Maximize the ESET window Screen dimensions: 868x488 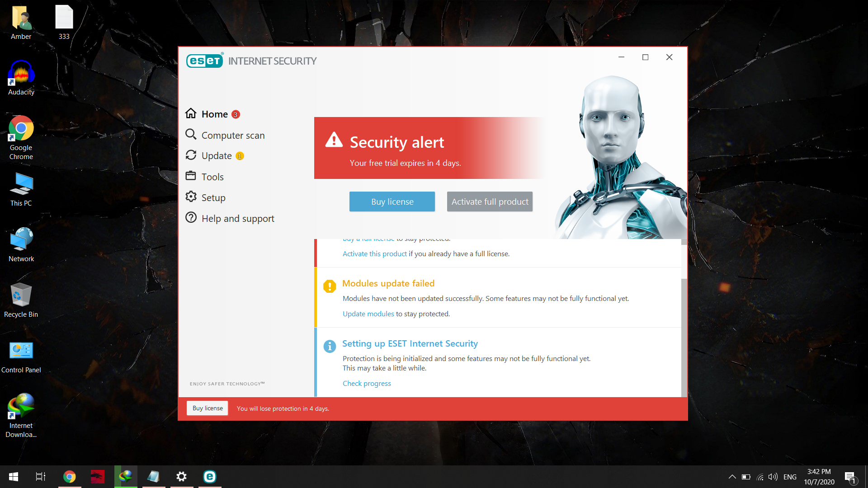coord(645,57)
